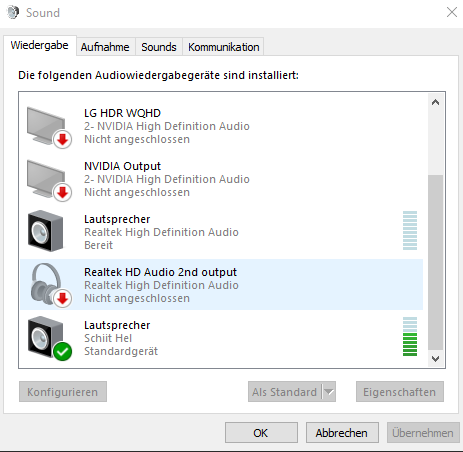Click the Als Standard button
This screenshot has height=452, width=463.
click(x=284, y=392)
